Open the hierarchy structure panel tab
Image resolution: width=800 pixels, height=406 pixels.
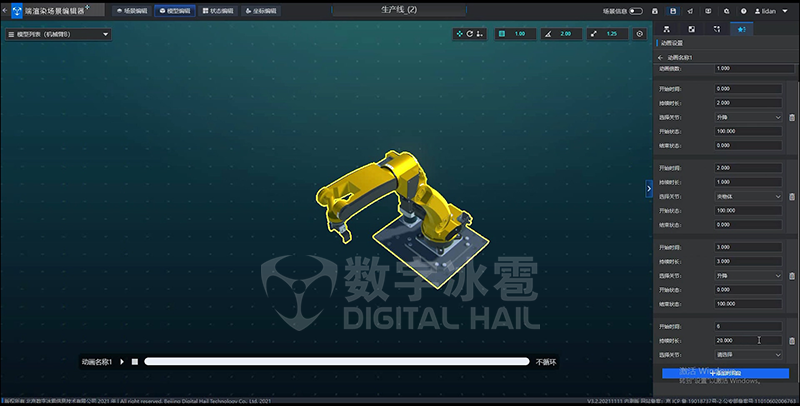[666, 29]
